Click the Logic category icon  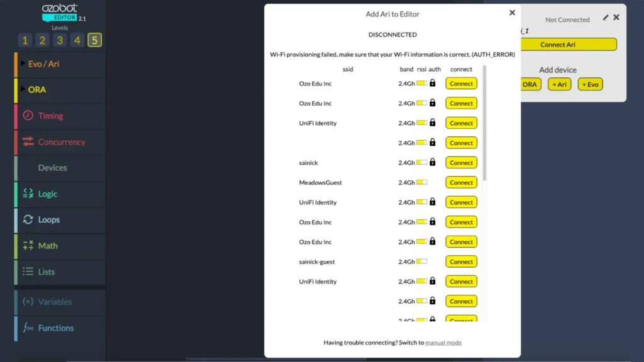point(28,194)
